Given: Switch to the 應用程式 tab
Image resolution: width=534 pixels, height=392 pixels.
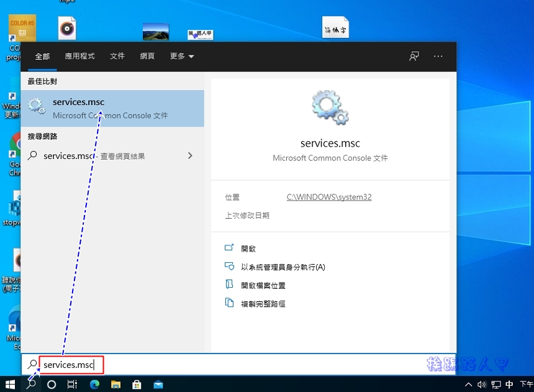Looking at the screenshot, I should pyautogui.click(x=79, y=57).
